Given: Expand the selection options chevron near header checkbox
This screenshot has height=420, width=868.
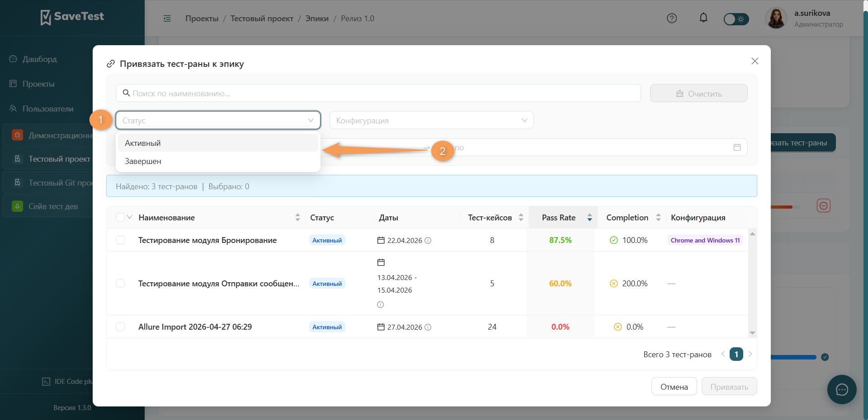Looking at the screenshot, I should pos(130,217).
